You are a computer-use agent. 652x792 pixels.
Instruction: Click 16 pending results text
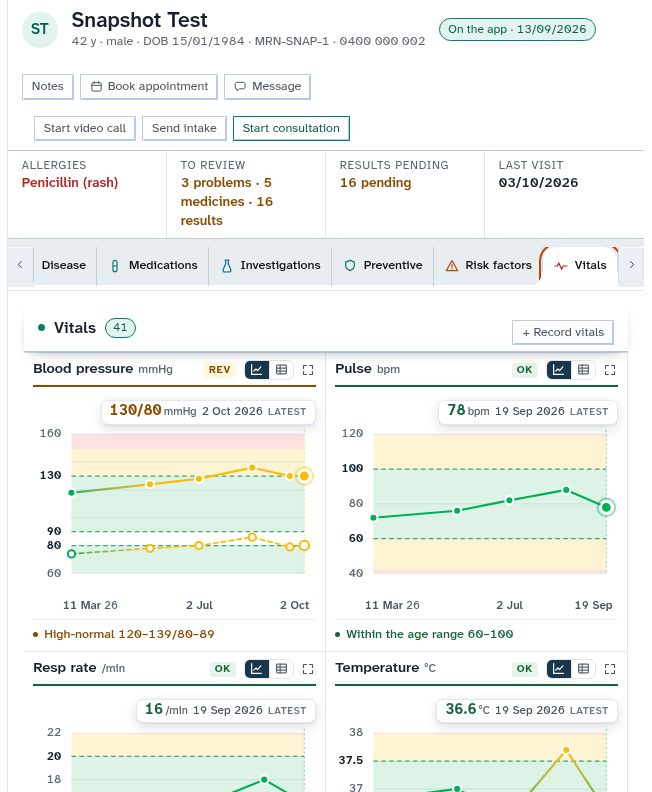tap(376, 183)
